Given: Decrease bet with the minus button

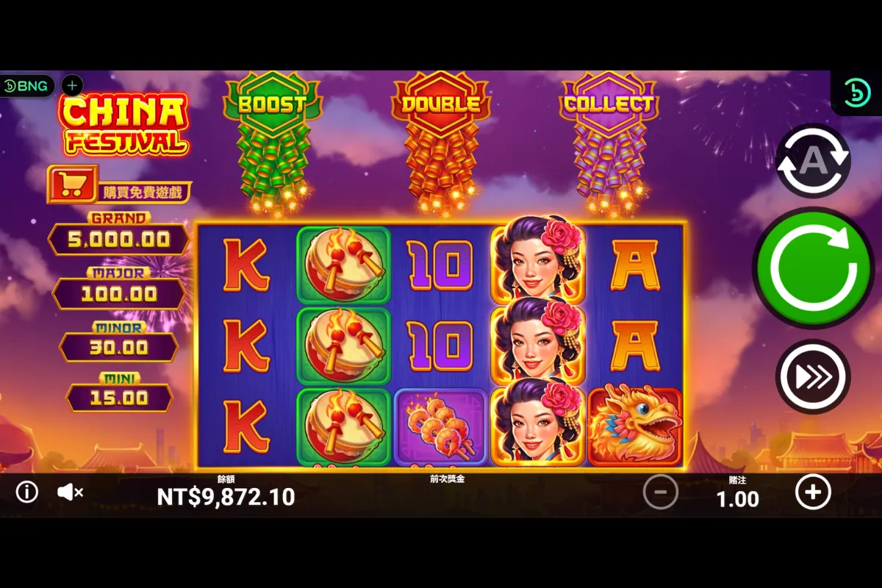Looking at the screenshot, I should (x=661, y=492).
